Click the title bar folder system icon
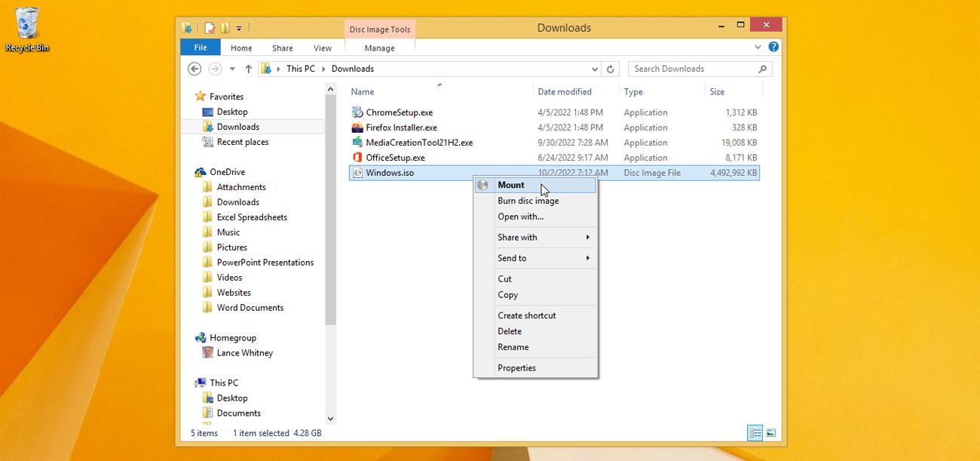The height and width of the screenshot is (461, 980). (x=187, y=28)
